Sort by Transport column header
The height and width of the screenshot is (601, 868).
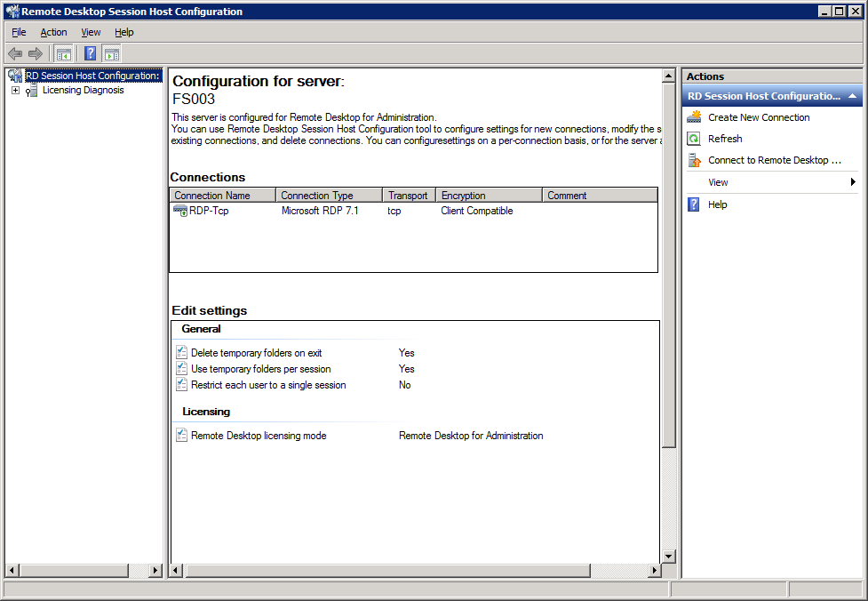pyautogui.click(x=409, y=196)
